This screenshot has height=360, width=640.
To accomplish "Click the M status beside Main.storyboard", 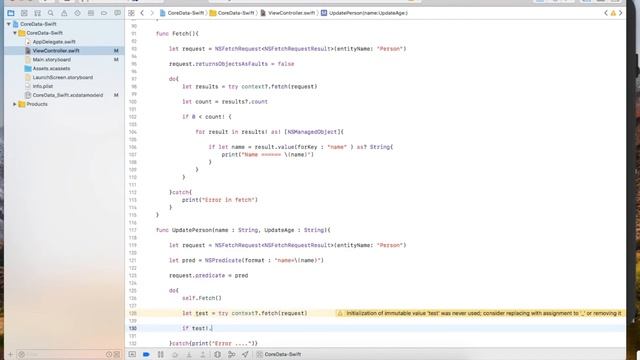I will pyautogui.click(x=116, y=60).
